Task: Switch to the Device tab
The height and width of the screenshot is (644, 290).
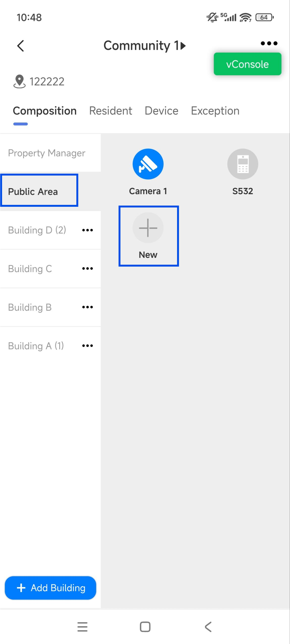Action: click(x=162, y=111)
